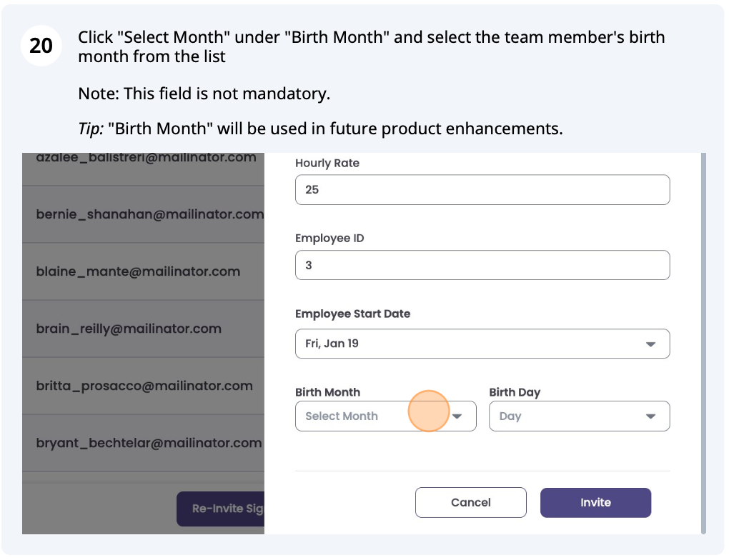Click the caret arrow in Select Month field
The height and width of the screenshot is (560, 729).
457,416
